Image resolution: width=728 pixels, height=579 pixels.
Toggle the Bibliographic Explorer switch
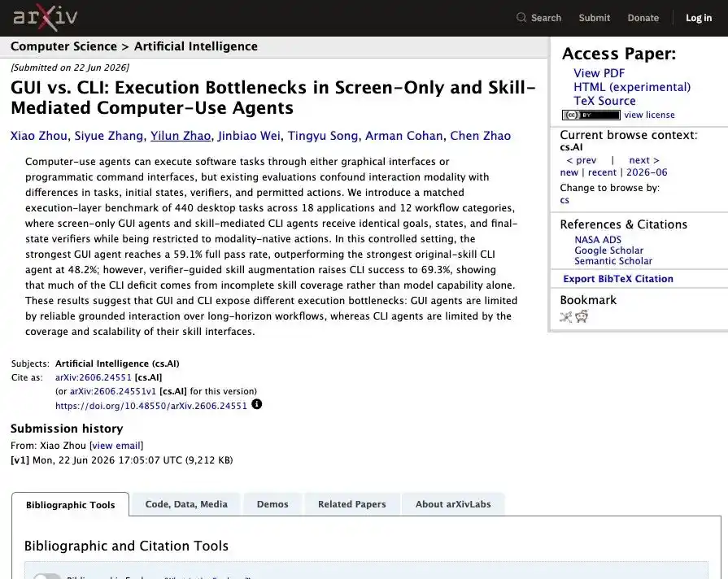coord(47,577)
